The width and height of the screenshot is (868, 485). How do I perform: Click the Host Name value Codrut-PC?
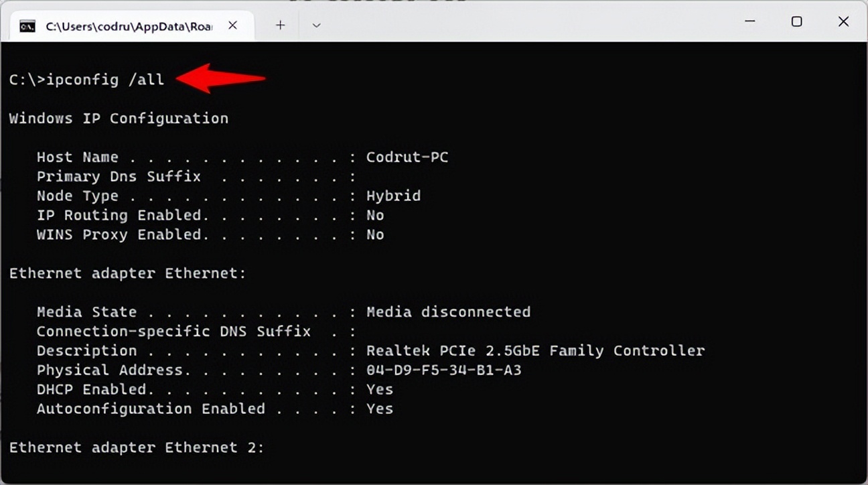coord(407,157)
